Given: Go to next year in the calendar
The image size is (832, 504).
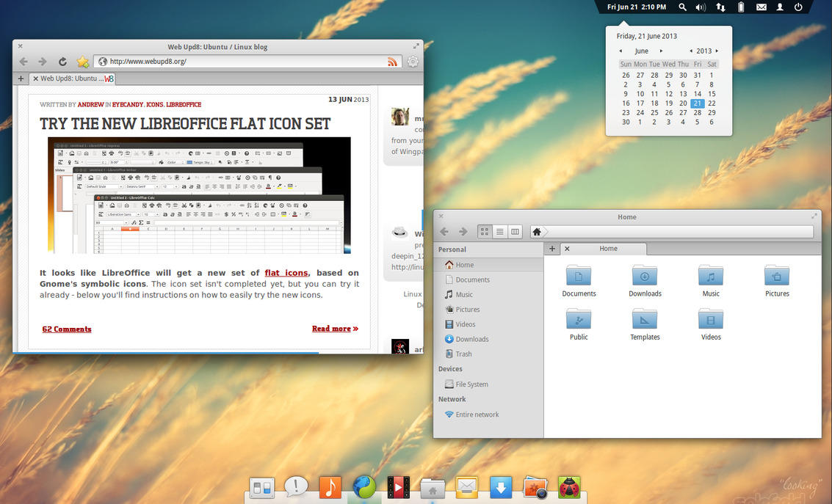Looking at the screenshot, I should pos(717,51).
